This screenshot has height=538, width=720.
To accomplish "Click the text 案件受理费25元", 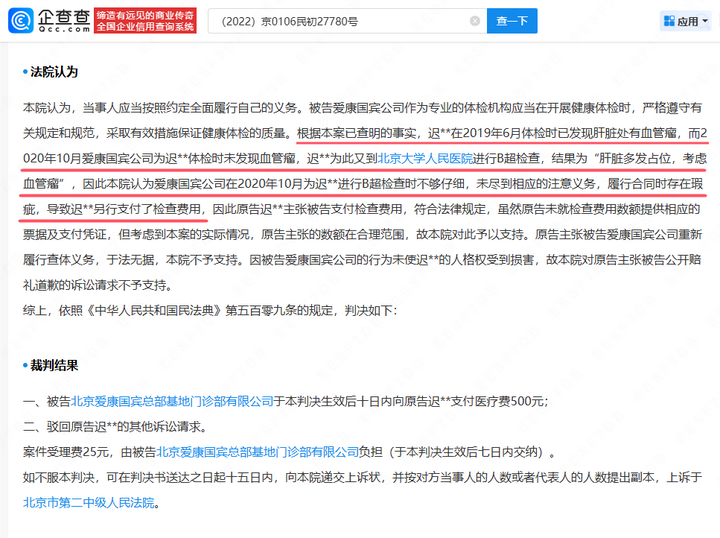I will point(66,452).
